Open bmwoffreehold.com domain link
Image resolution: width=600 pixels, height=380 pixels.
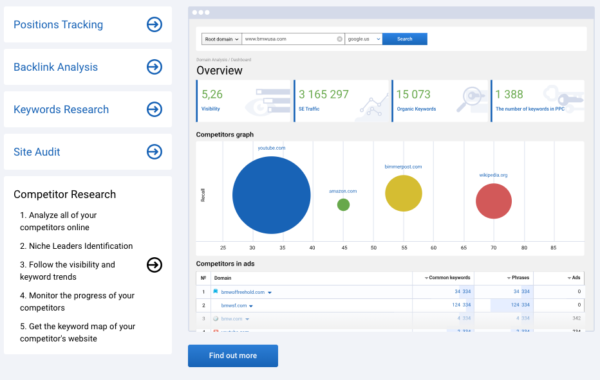click(x=243, y=292)
